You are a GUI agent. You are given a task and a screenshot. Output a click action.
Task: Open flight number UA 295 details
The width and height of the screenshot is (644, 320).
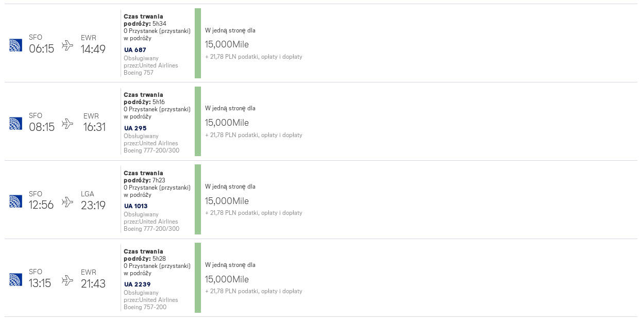click(x=135, y=128)
